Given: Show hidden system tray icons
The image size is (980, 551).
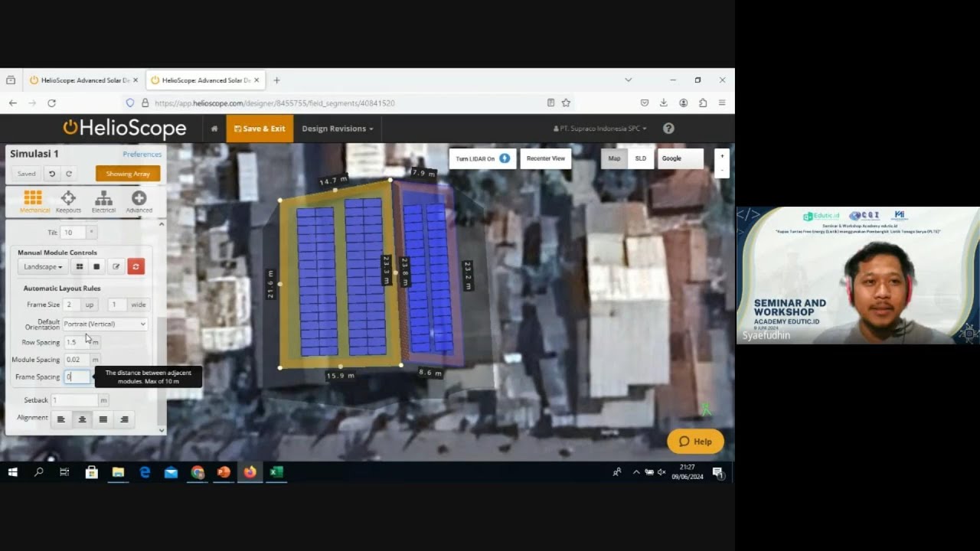Looking at the screenshot, I should point(635,472).
